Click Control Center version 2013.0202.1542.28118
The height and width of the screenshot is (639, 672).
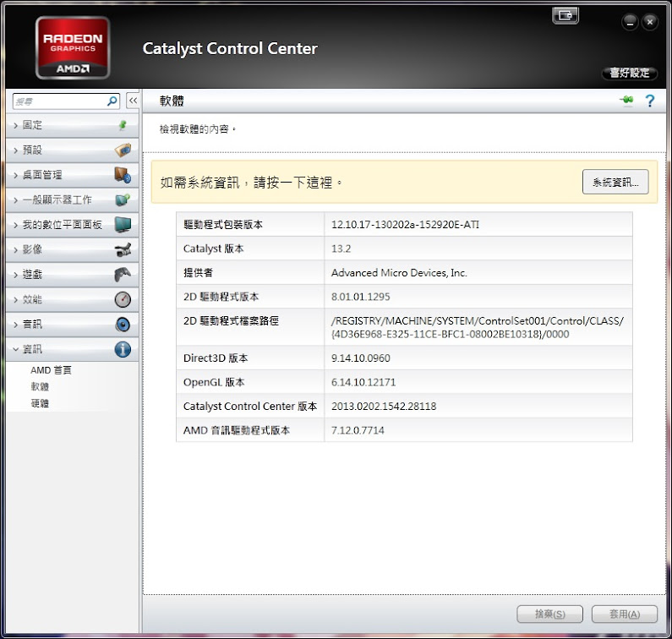coord(384,407)
